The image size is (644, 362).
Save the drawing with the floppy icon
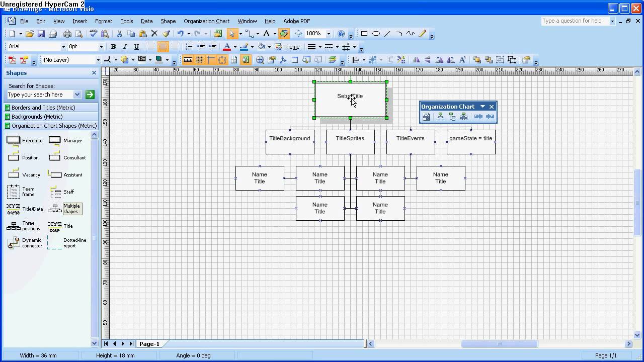tap(41, 34)
